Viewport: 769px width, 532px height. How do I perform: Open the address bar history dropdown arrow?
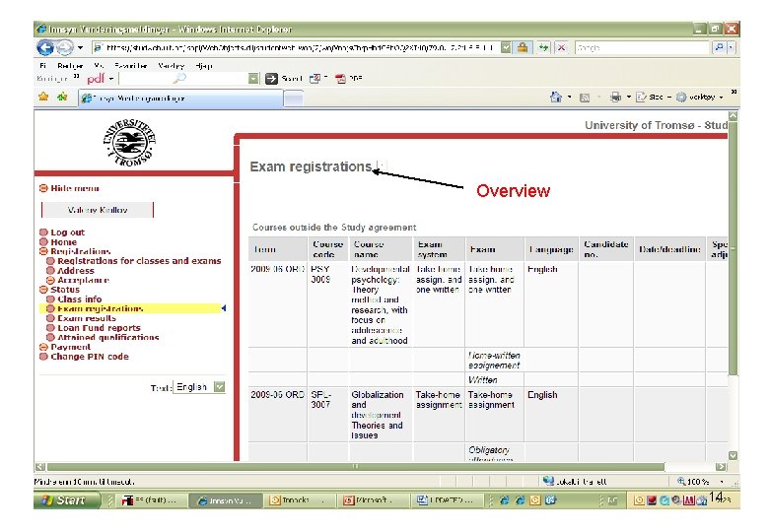[x=506, y=48]
